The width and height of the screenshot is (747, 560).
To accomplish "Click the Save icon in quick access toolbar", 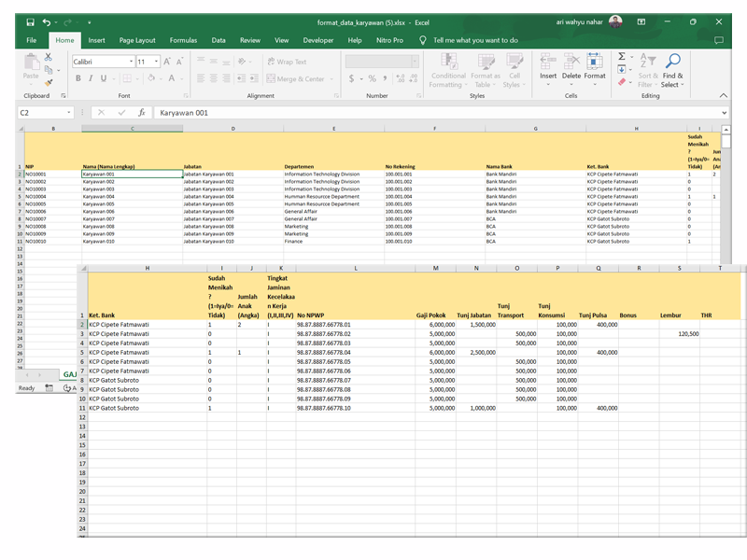I will [30, 21].
